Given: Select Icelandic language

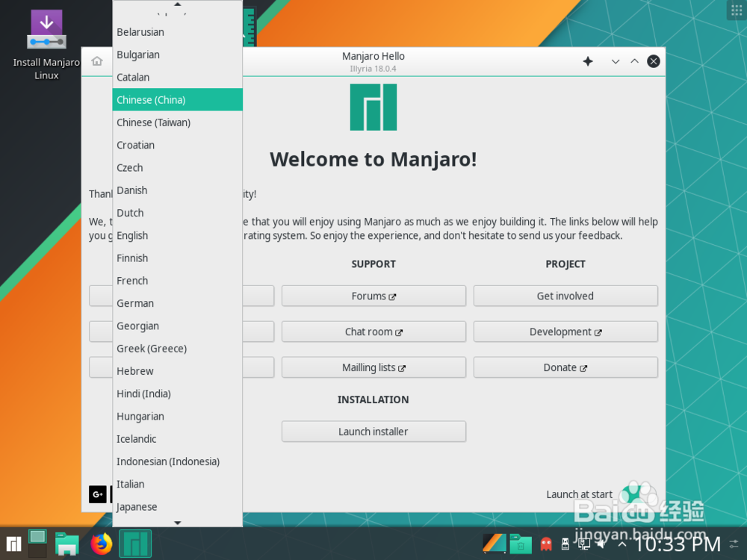Looking at the screenshot, I should [x=178, y=439].
